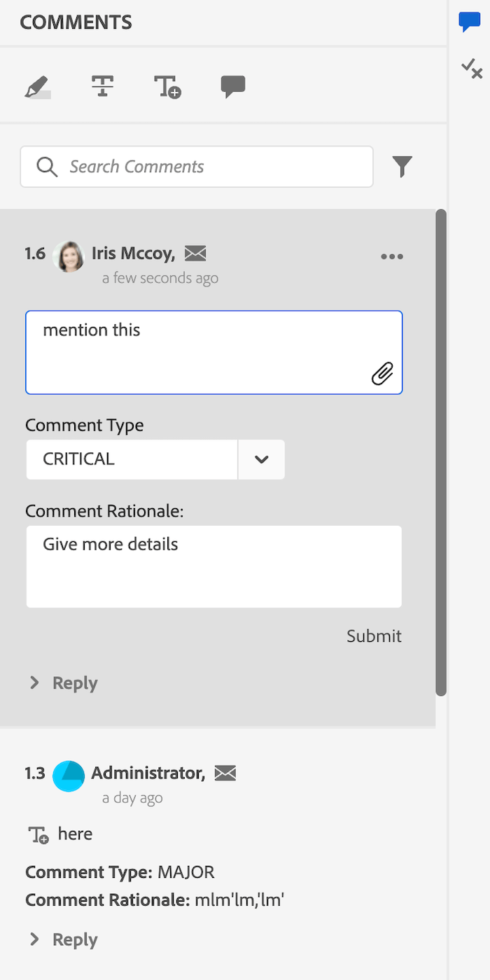Click the search magnifier icon

pos(46,167)
